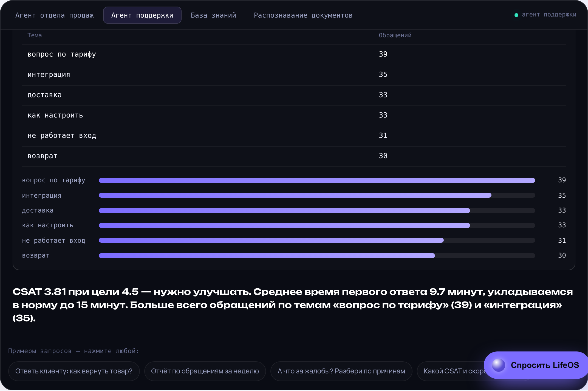588x391 pixels.
Task: Click the интеграция label in the bar chart
Action: pos(42,195)
